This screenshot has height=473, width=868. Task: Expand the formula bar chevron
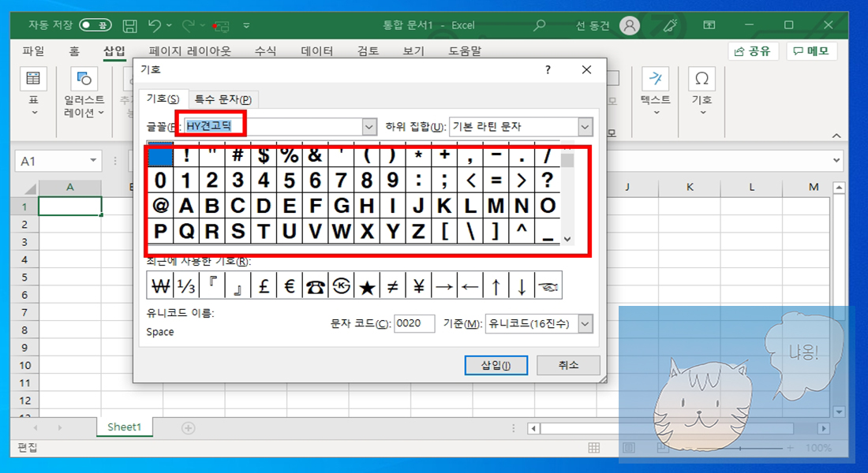point(836,161)
